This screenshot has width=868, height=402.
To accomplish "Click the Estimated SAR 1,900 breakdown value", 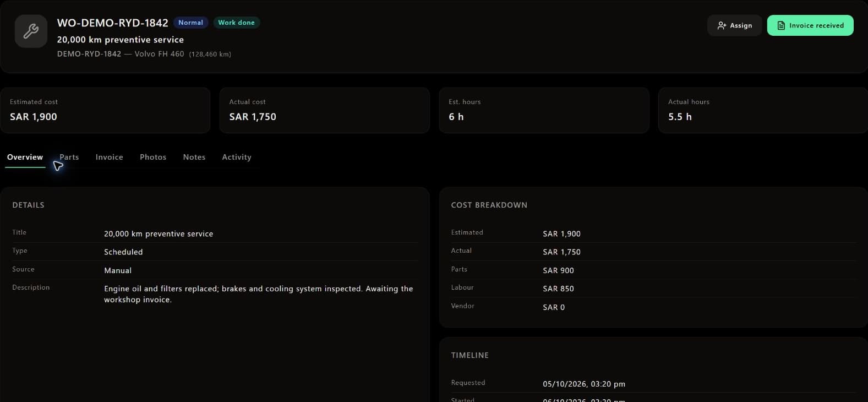I will [x=561, y=233].
